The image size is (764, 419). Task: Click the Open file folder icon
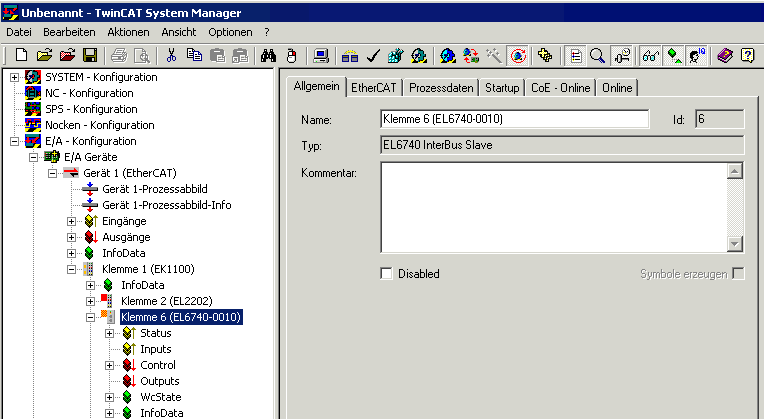click(44, 55)
